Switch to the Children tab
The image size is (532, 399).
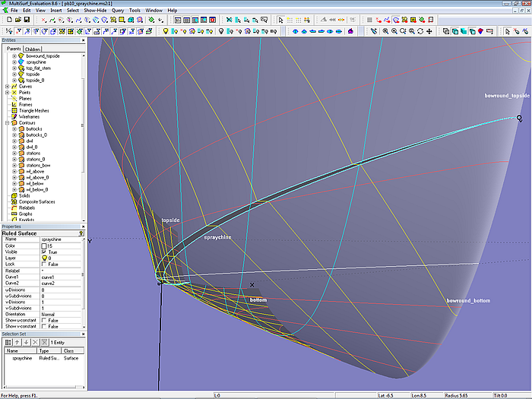point(33,49)
